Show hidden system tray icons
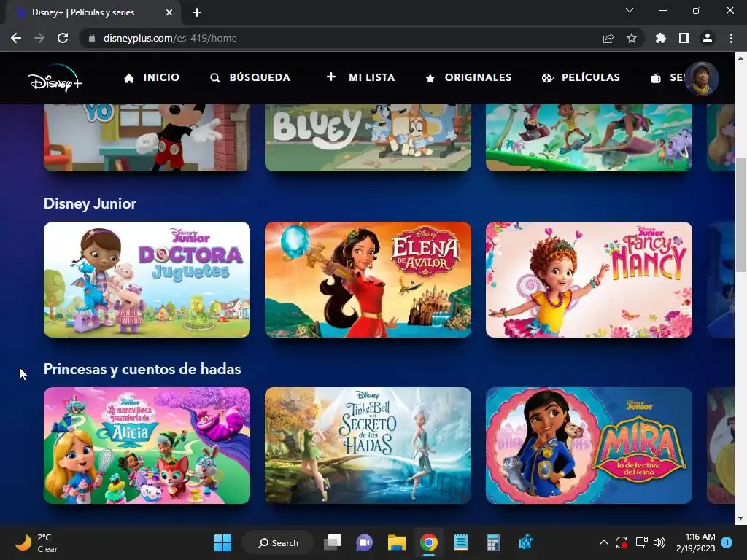 pyautogui.click(x=603, y=542)
